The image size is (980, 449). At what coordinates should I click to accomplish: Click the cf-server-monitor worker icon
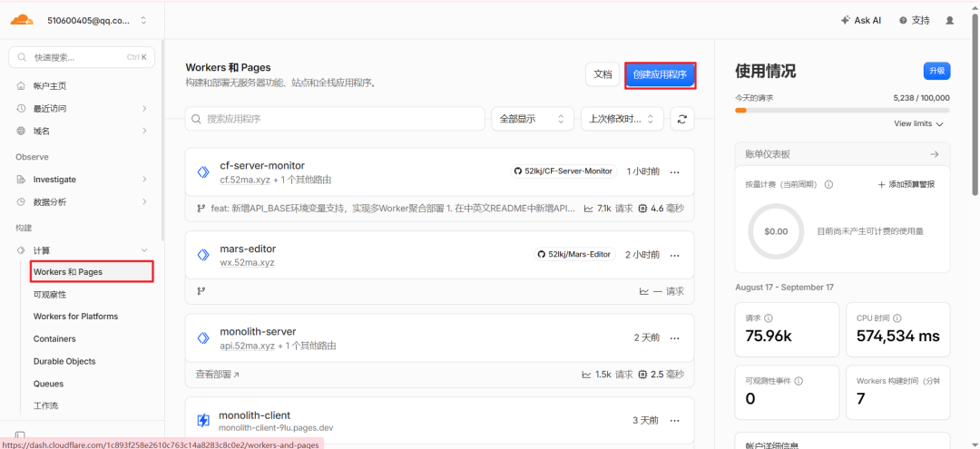click(203, 172)
